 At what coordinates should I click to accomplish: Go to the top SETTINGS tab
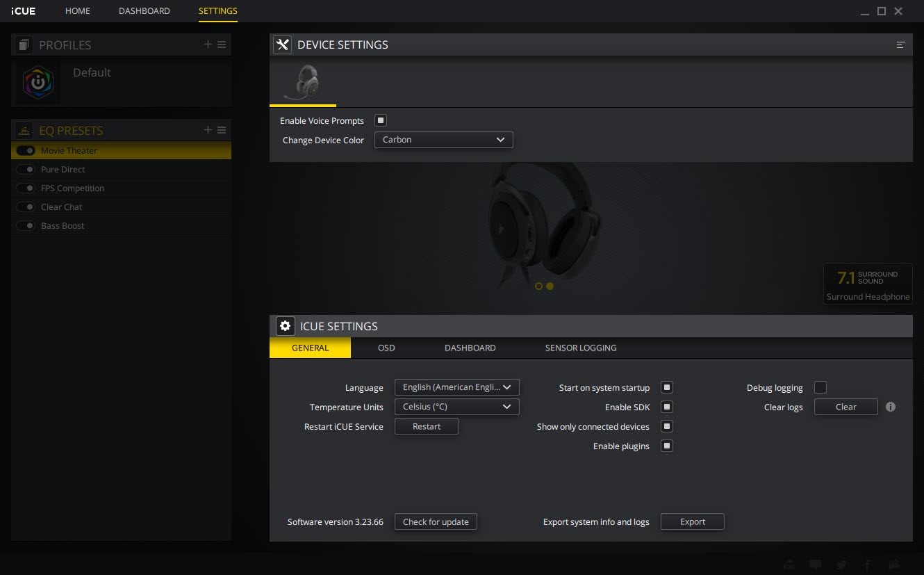pos(217,11)
